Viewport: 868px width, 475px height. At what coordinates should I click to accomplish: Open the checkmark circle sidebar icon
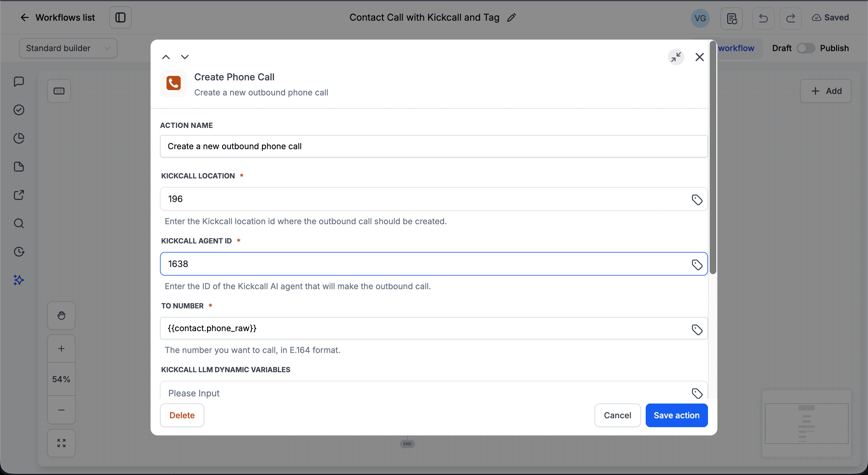[x=19, y=110]
